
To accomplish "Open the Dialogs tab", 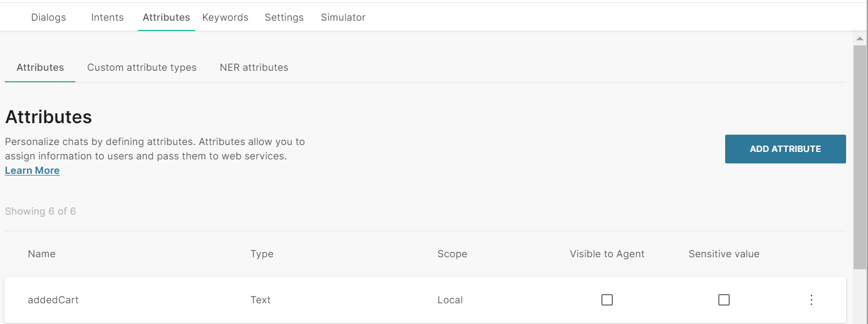I will coord(48,17).
